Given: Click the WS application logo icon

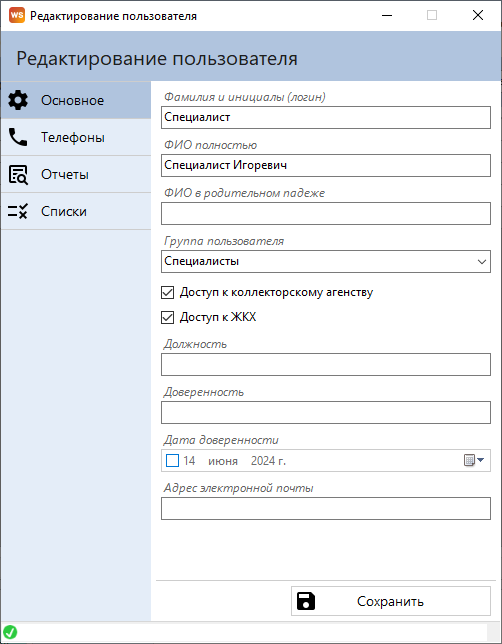Looking at the screenshot, I should pyautogui.click(x=17, y=15).
